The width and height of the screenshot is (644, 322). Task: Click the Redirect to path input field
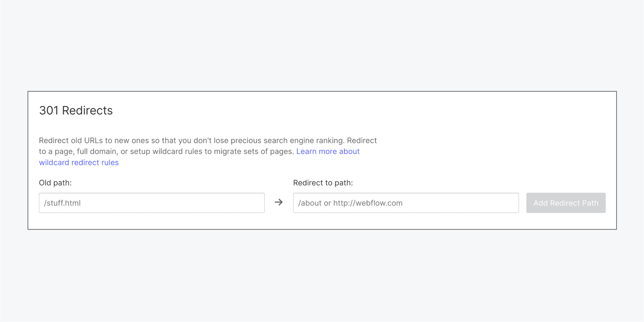(406, 203)
